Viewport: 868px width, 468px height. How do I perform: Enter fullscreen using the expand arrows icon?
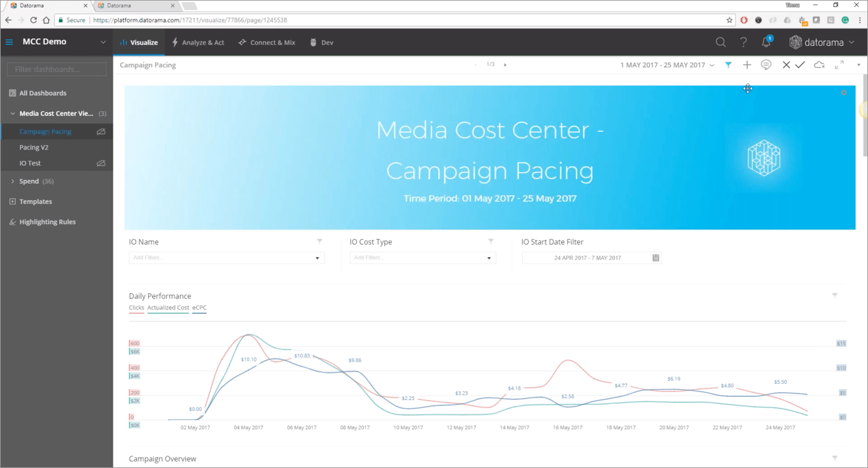click(x=839, y=65)
